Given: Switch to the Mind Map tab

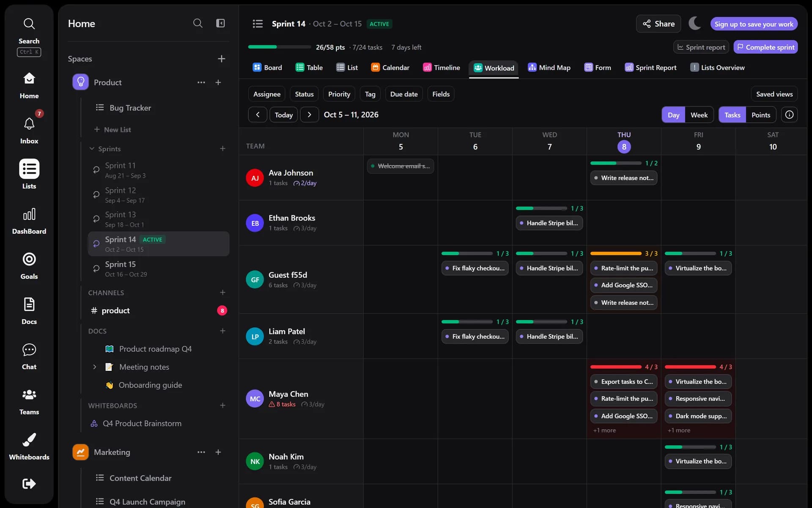Looking at the screenshot, I should (549, 68).
